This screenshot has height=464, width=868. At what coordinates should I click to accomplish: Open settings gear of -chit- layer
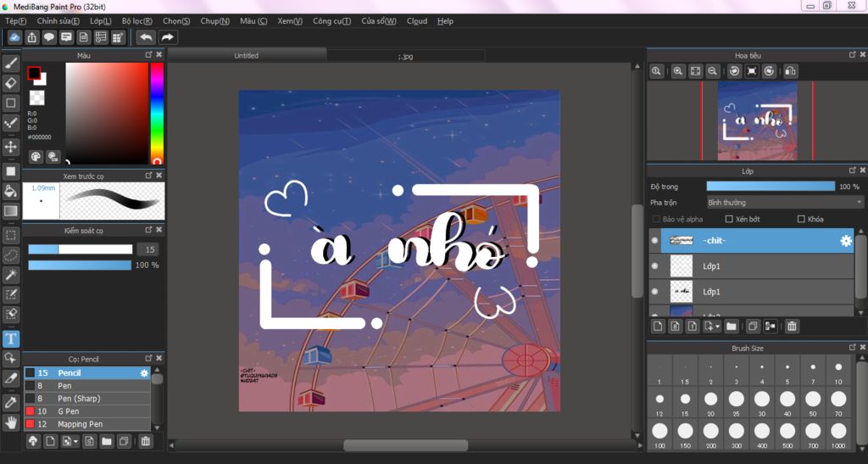846,240
